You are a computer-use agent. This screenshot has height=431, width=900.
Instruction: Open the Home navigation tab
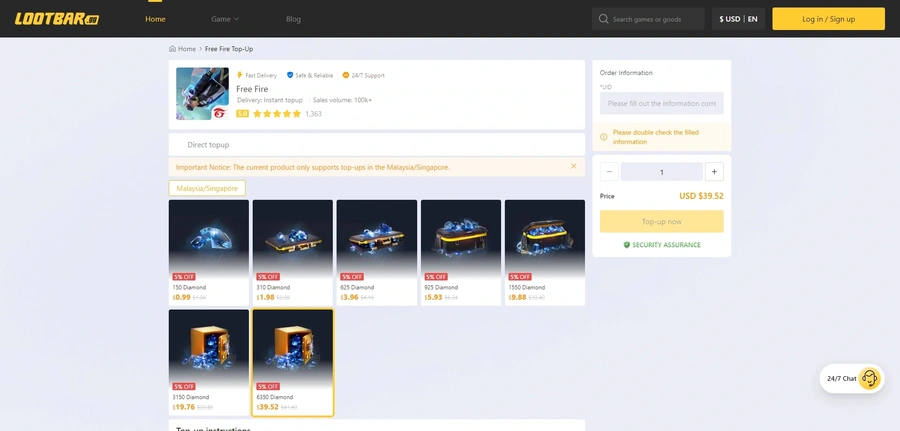[x=155, y=19]
